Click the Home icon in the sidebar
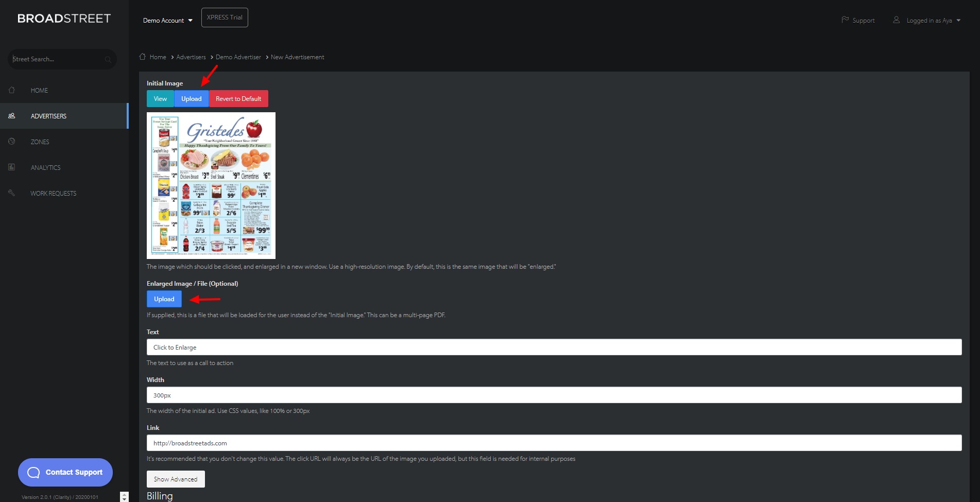 (12, 90)
